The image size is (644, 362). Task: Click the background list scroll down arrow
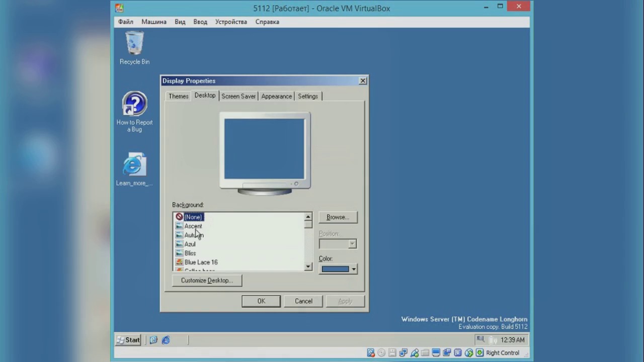[308, 266]
